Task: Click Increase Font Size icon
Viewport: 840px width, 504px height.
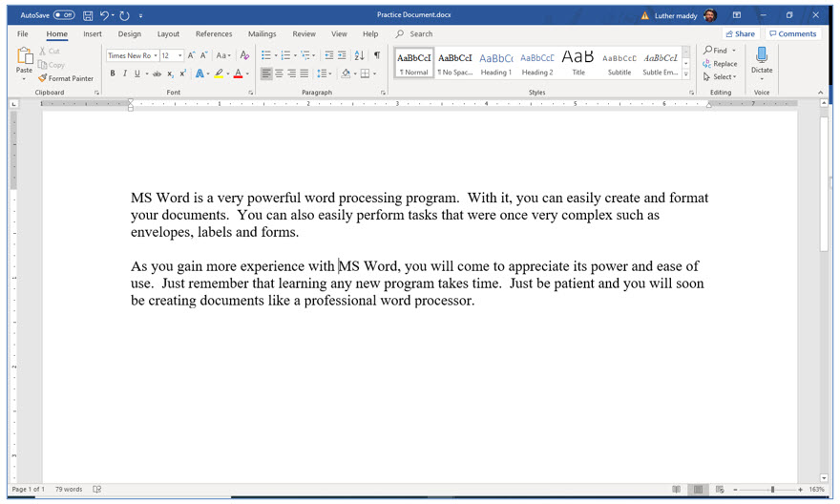Action: tap(191, 55)
